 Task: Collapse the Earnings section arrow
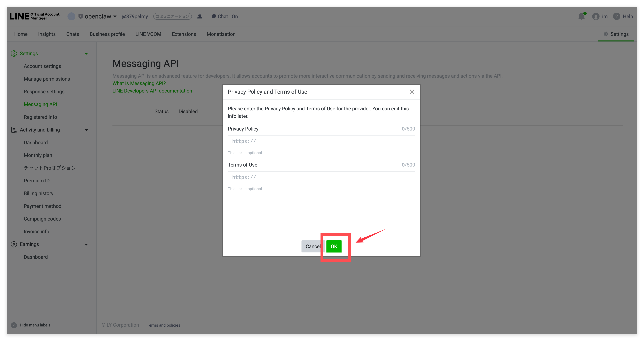click(x=86, y=245)
